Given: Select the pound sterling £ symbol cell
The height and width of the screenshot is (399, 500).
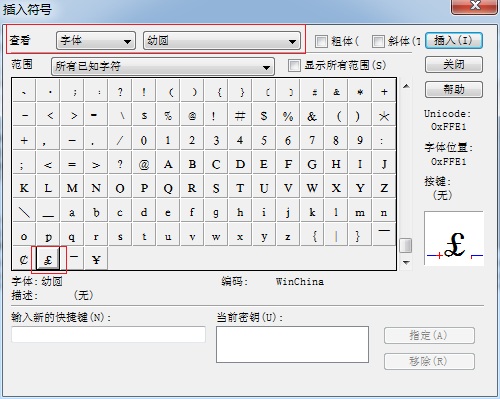Looking at the screenshot, I should [48, 259].
